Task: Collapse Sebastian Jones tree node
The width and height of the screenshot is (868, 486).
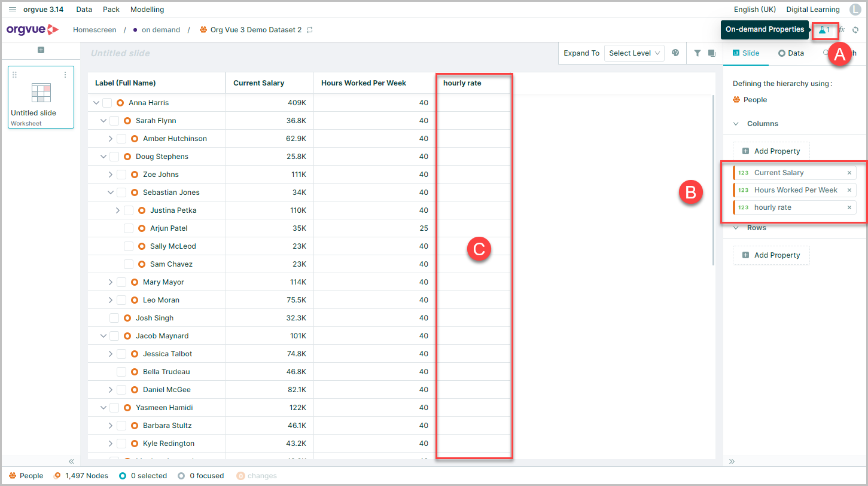Action: [111, 192]
